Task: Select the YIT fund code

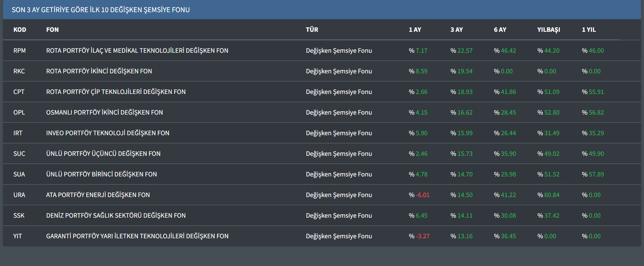Action: (18, 236)
